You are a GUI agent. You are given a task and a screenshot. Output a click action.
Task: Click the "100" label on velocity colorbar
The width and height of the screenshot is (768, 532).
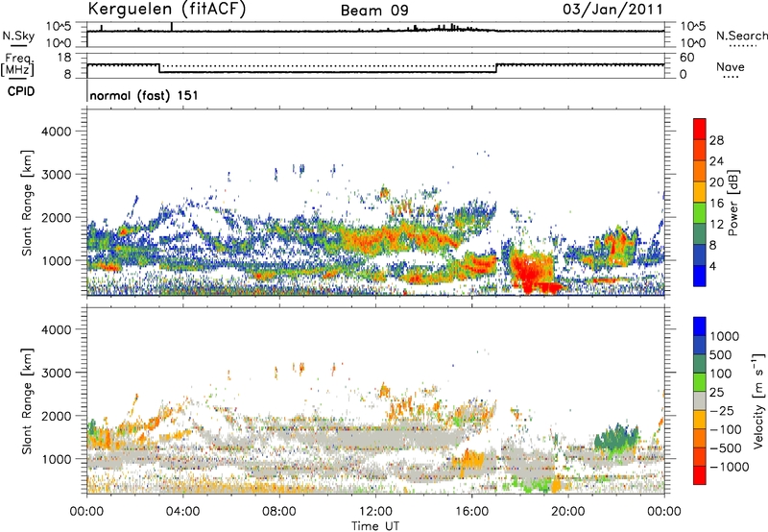[x=721, y=374]
